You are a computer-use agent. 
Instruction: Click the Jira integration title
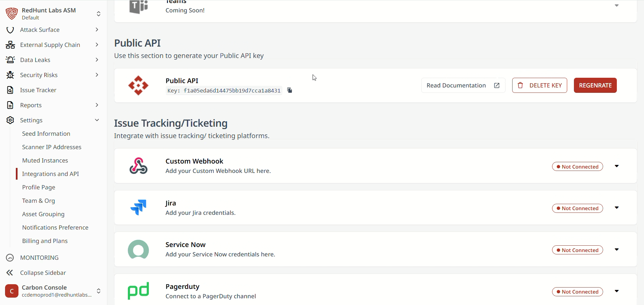171,203
